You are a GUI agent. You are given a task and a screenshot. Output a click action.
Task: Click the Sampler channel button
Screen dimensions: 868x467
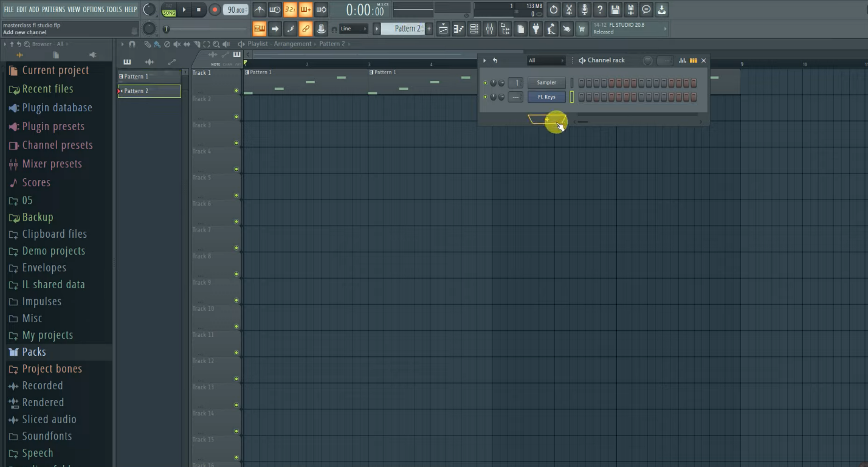[x=546, y=82]
